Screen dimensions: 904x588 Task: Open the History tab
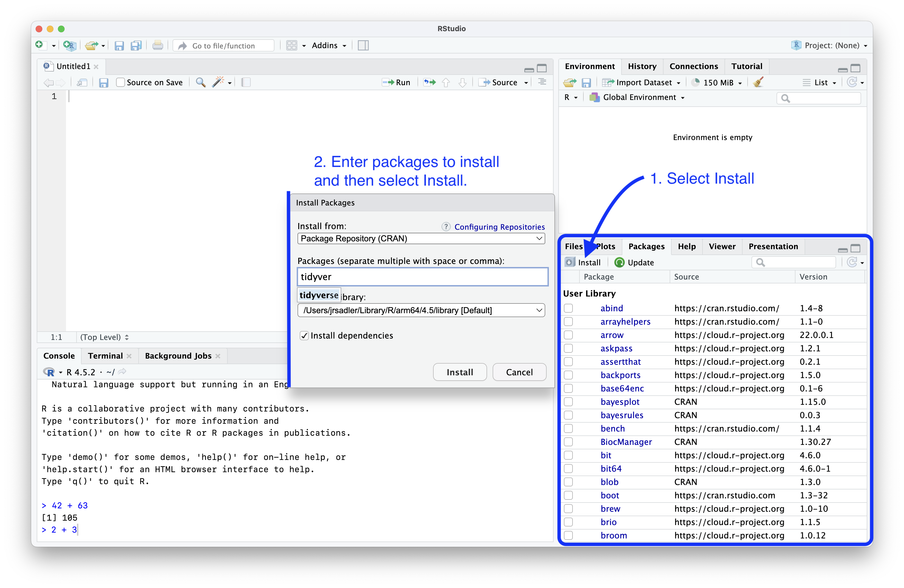click(642, 66)
